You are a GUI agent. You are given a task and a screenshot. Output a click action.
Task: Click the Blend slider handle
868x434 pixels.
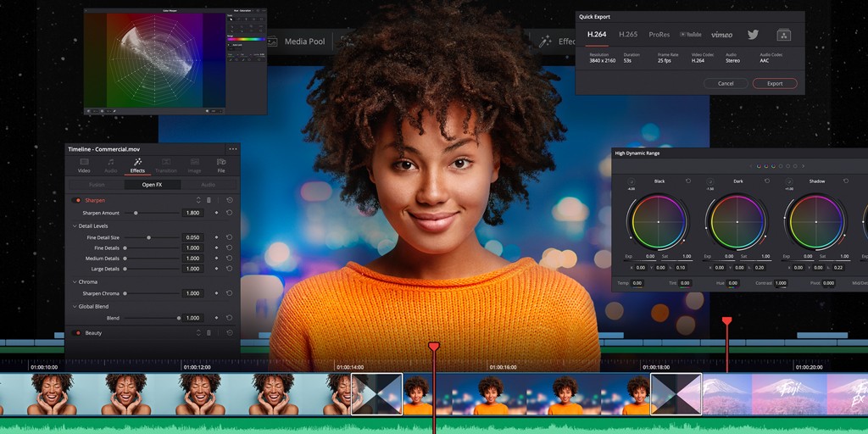[178, 319]
